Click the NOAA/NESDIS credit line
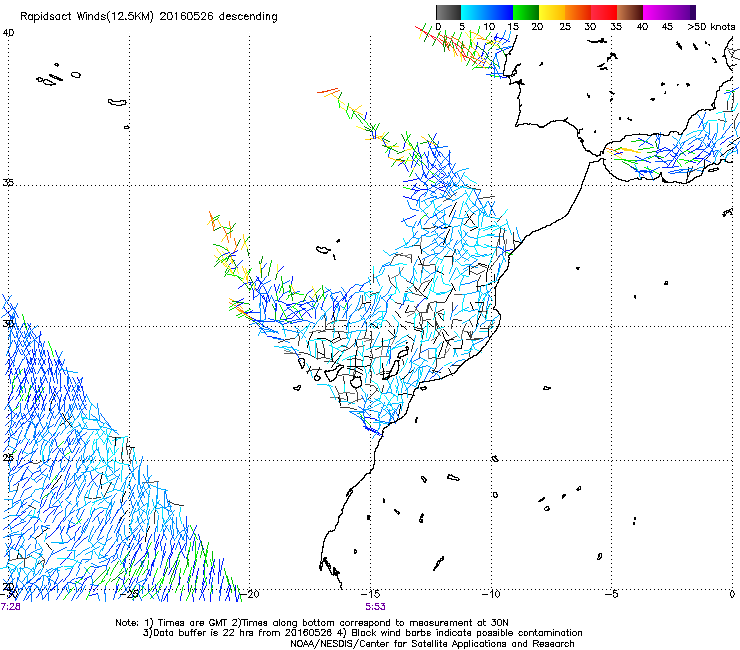Image resolution: width=740 pixels, height=650 pixels. click(432, 644)
